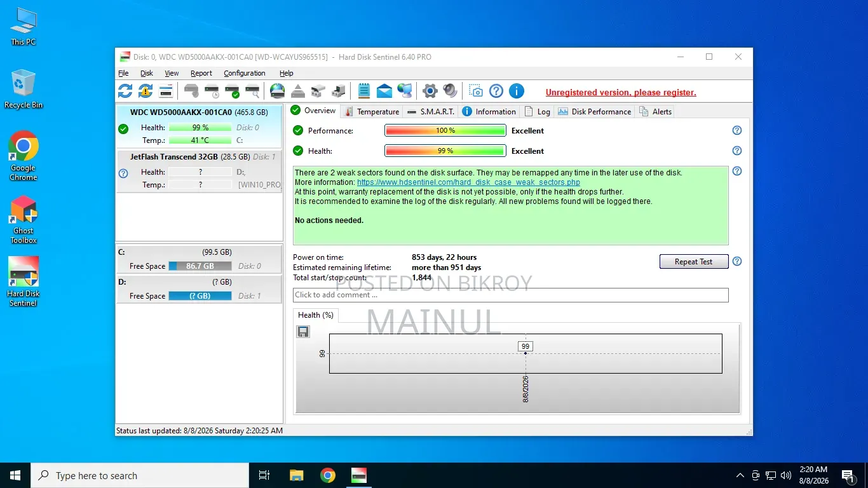Open Ghost Toolbox desktop shortcut
868x488 pixels.
point(24,220)
